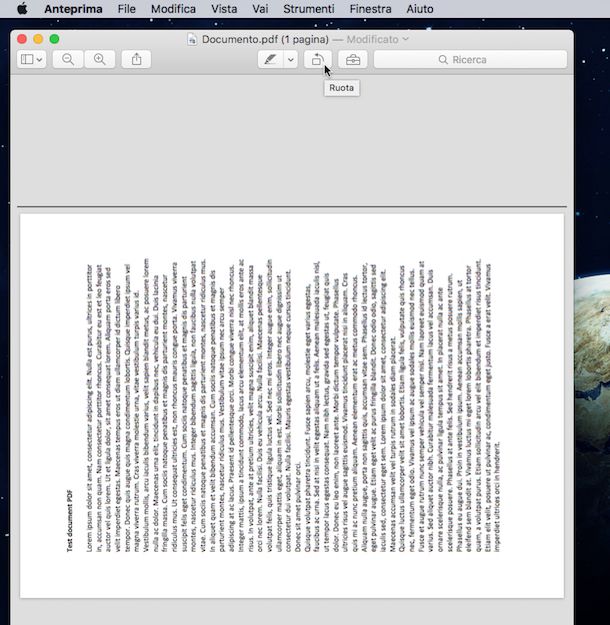Image resolution: width=610 pixels, height=625 pixels.
Task: Open the Modifica menu
Action: coord(173,9)
